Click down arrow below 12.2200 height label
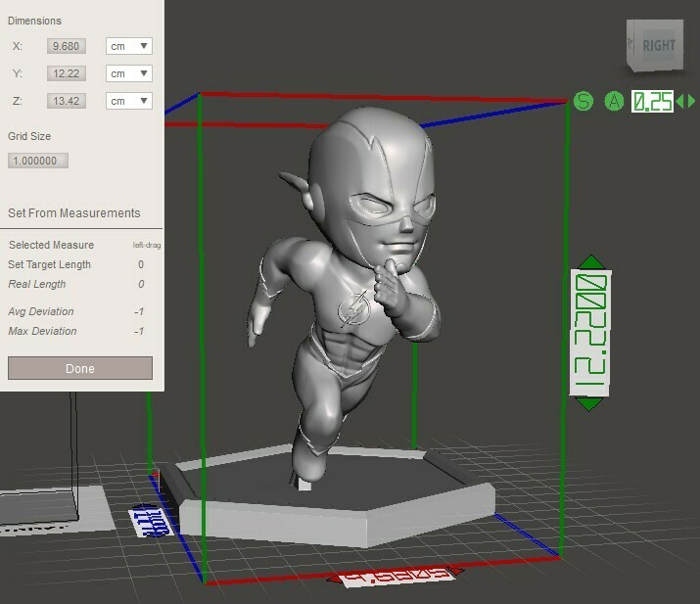Screen dimensions: 700x604 point(588,404)
